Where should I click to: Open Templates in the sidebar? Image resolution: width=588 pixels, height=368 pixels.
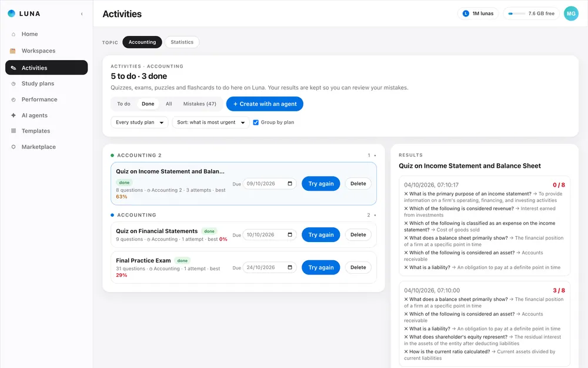coord(46,131)
